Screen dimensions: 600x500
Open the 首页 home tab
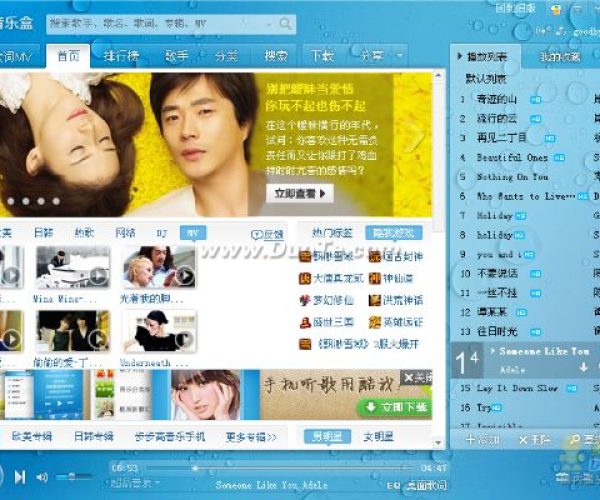68,56
